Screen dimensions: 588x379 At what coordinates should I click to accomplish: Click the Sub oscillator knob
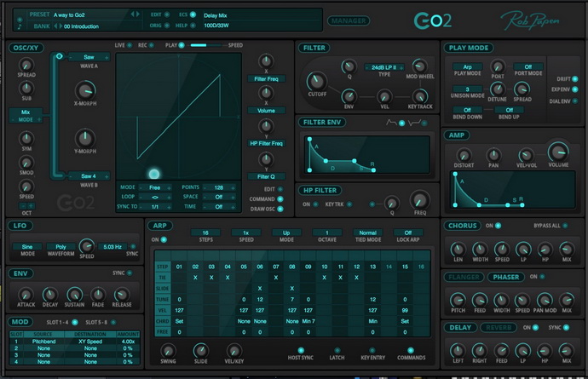pos(26,88)
